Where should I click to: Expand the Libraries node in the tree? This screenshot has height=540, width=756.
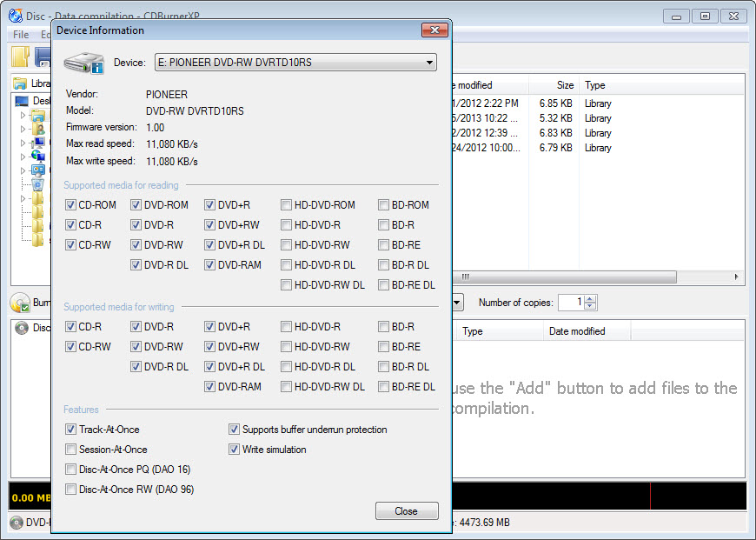pos(23,116)
